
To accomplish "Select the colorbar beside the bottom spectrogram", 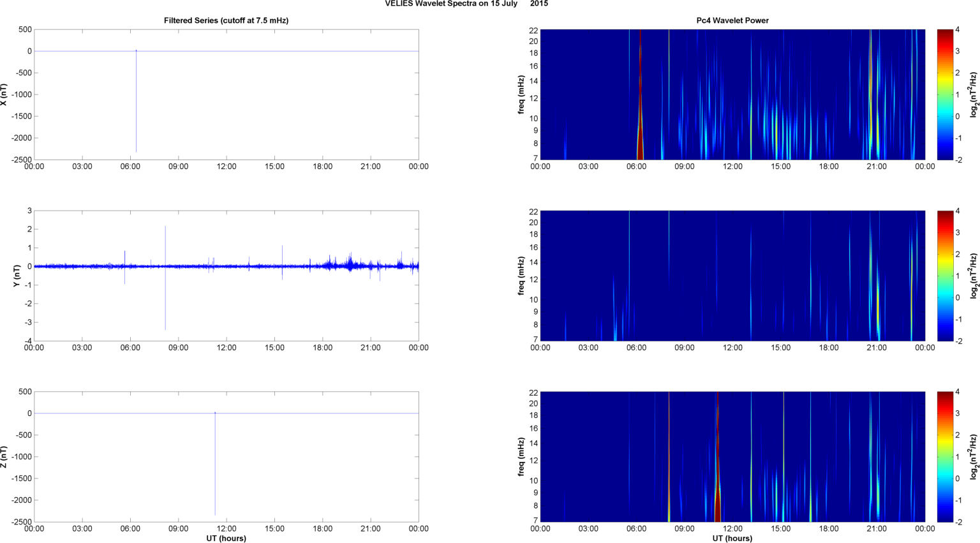I will tap(945, 457).
